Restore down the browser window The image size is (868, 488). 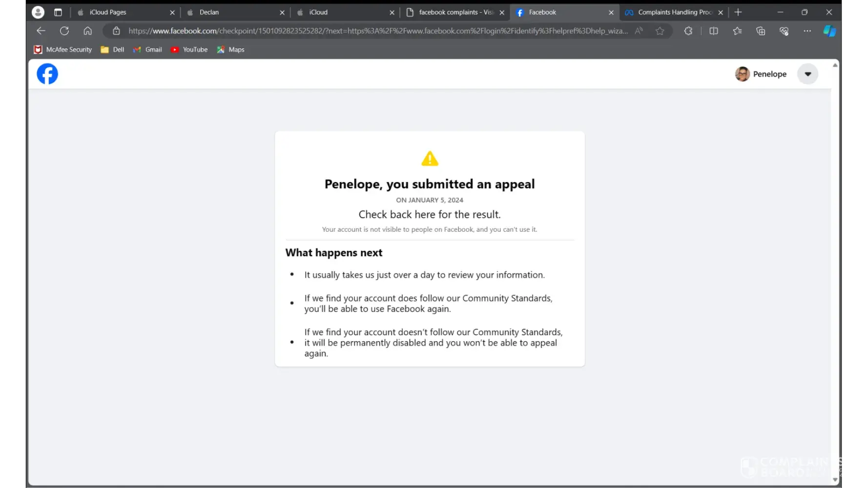coord(805,12)
